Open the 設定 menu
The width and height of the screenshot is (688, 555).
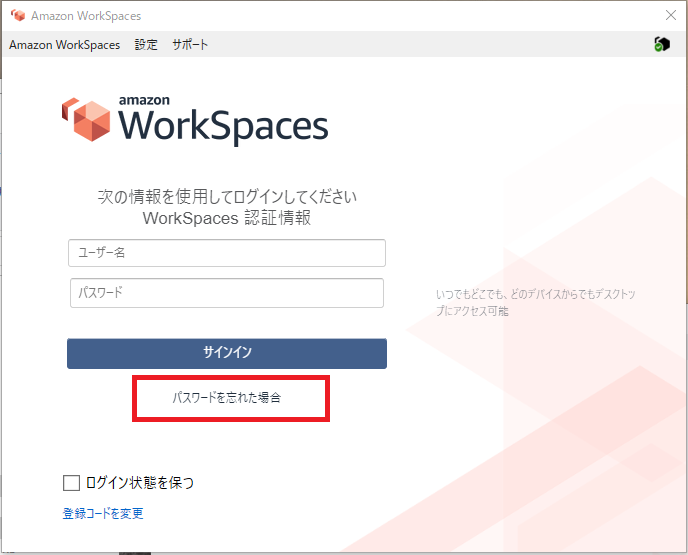[x=146, y=45]
